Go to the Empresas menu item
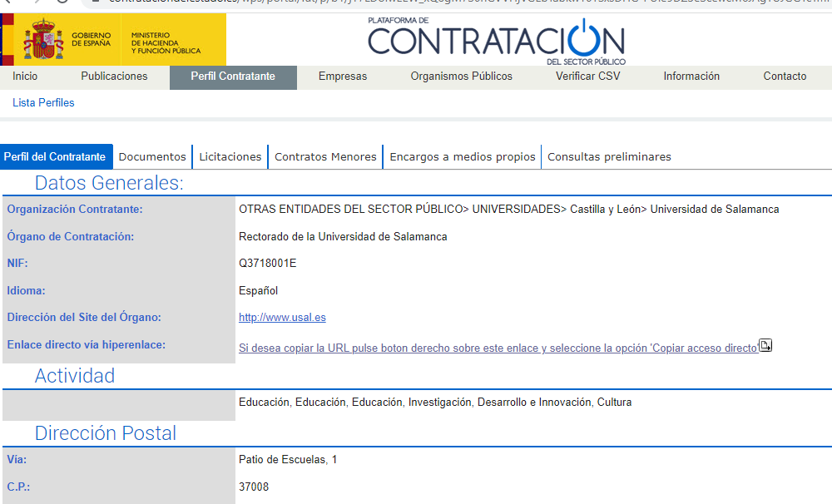The image size is (832, 504). pos(343,77)
